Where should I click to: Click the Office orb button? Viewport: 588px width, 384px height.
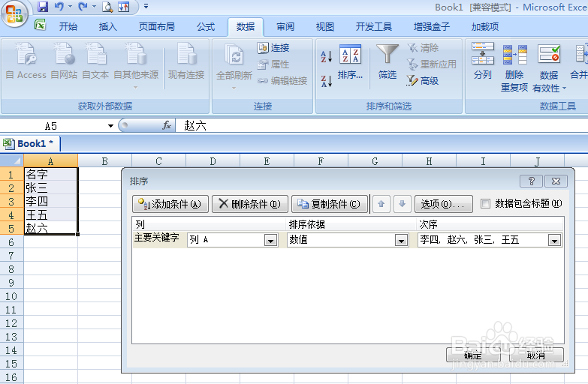14,14
